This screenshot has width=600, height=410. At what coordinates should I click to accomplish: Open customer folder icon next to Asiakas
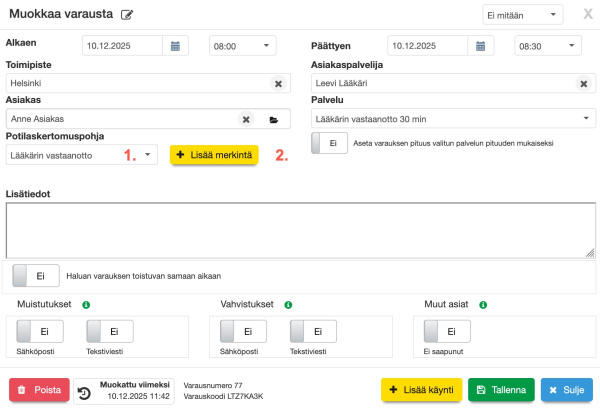[x=274, y=120]
